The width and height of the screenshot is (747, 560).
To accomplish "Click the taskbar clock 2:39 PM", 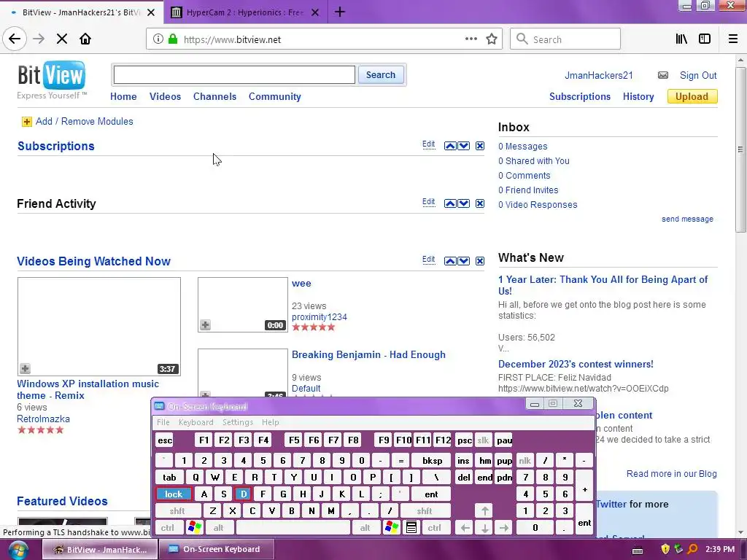I will coord(720,549).
